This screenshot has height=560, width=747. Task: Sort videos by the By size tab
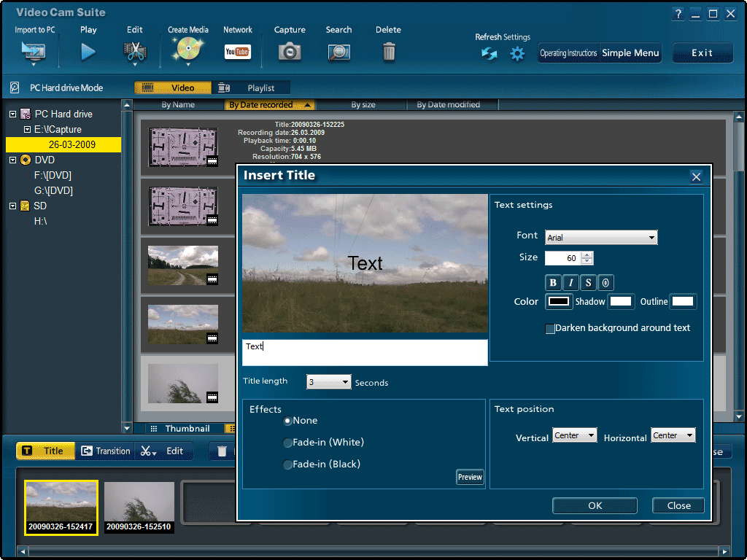(363, 105)
